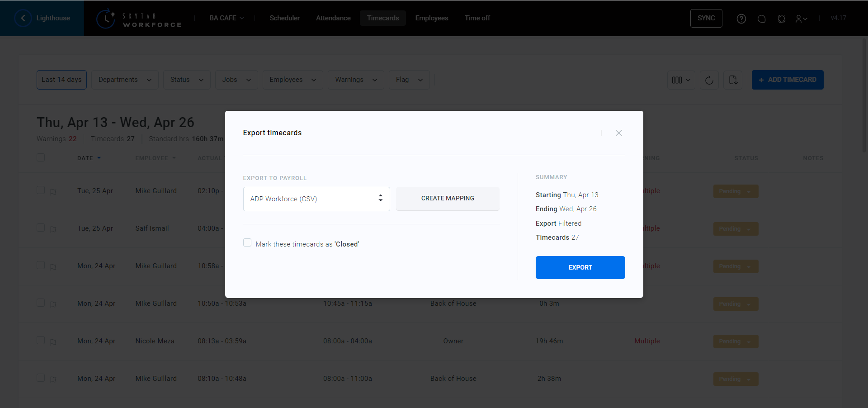
Task: Expand the BA CAFE location dropdown
Action: coord(226,18)
